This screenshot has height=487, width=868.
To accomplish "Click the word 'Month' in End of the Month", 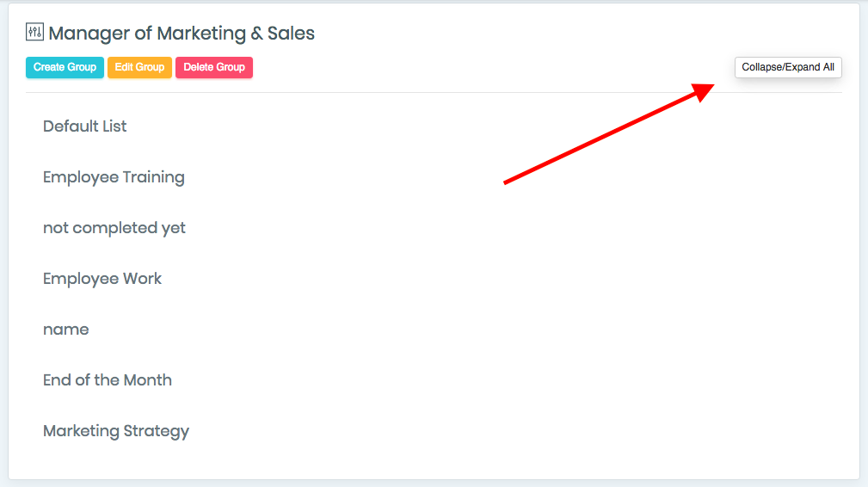I will pyautogui.click(x=148, y=380).
